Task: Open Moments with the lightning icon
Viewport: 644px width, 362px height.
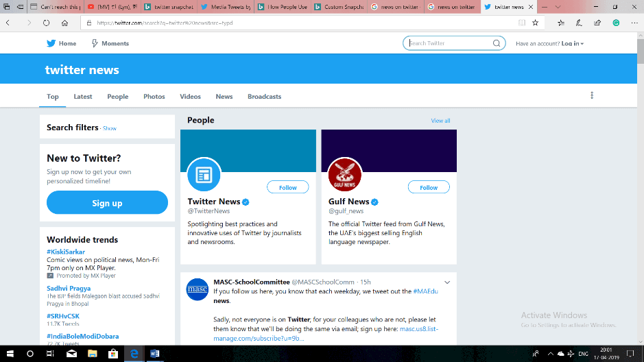Action: 110,43
